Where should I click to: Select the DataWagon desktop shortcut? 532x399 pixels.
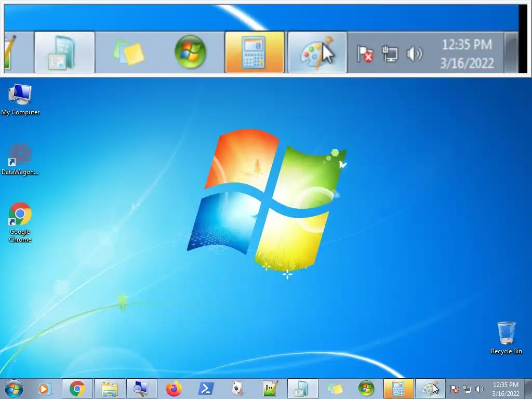(20, 159)
